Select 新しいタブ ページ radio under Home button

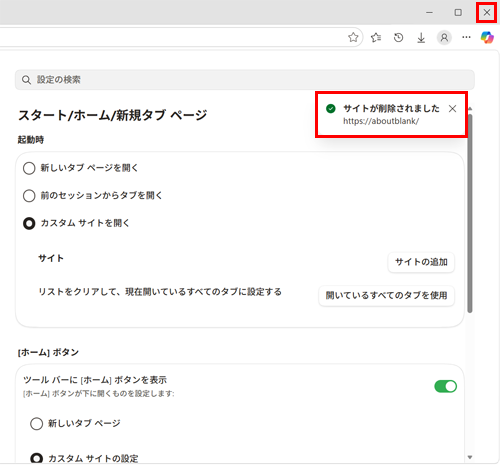(x=36, y=424)
